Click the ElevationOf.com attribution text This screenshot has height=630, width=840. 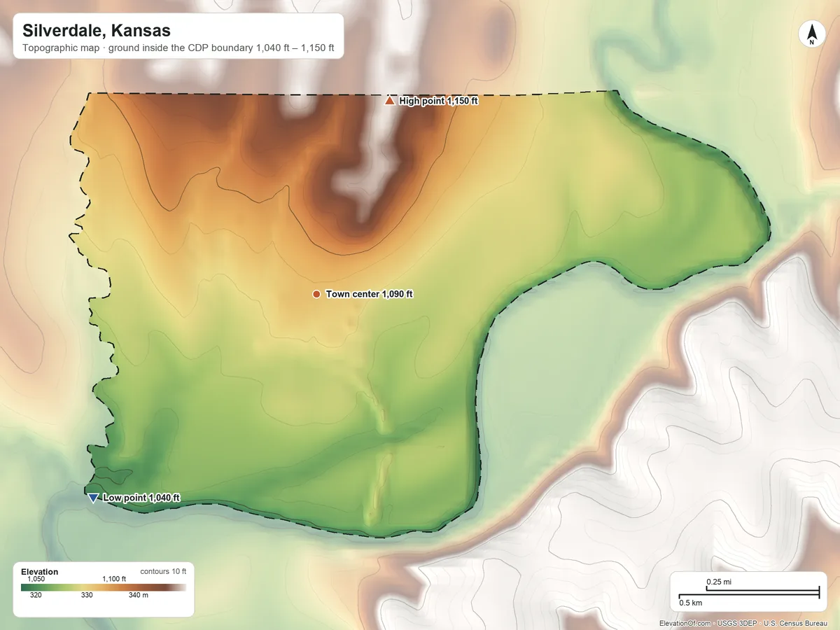coord(685,623)
